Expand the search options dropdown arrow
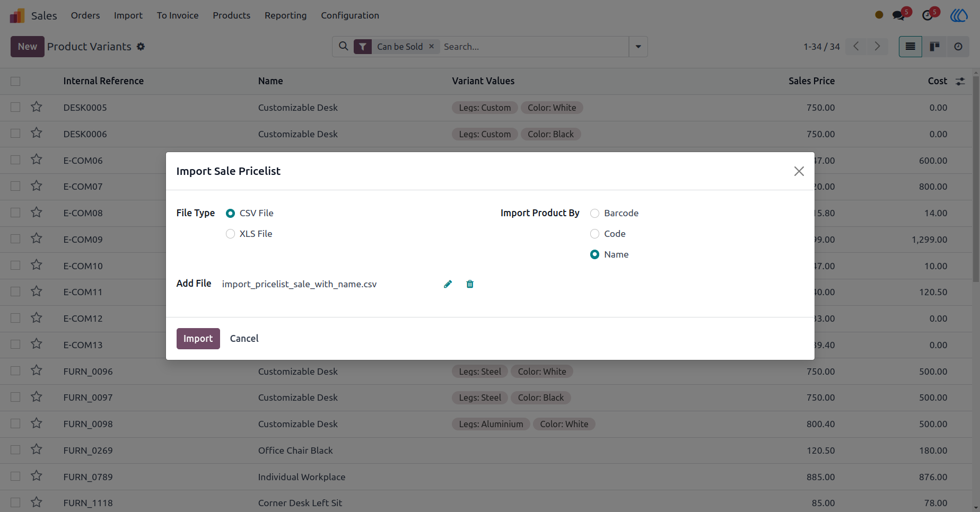980x512 pixels. 638,47
